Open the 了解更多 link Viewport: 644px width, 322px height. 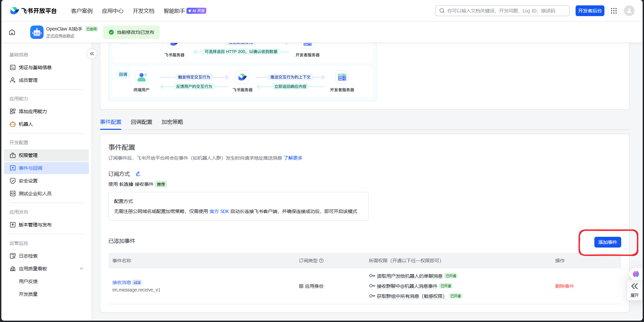293,158
